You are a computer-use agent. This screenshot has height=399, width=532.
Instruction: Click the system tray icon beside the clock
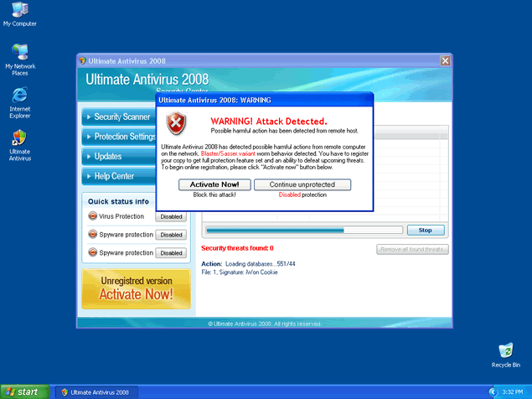click(x=493, y=391)
